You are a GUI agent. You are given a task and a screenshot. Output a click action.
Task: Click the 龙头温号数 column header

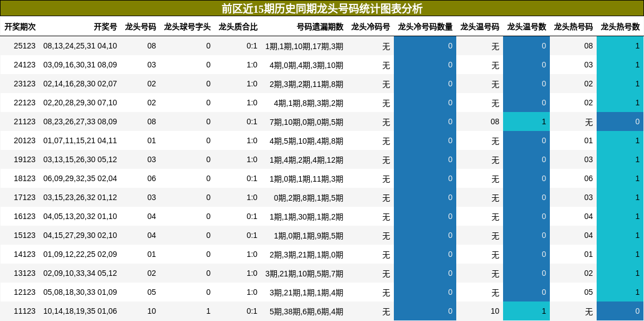pyautogui.click(x=526, y=27)
